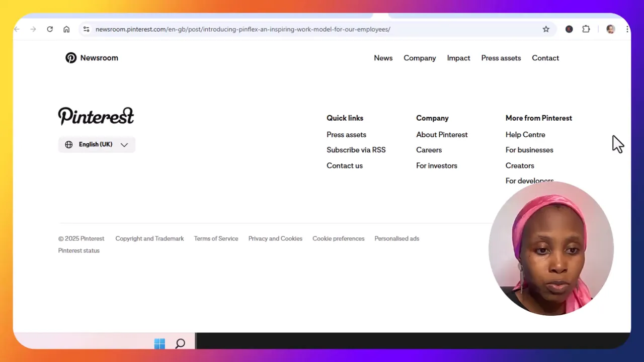Expand the English (UK) language dropdown arrow

[124, 145]
